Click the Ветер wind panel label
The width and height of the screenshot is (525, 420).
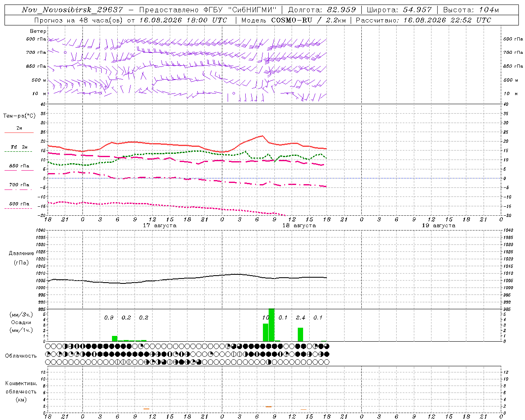point(38,31)
